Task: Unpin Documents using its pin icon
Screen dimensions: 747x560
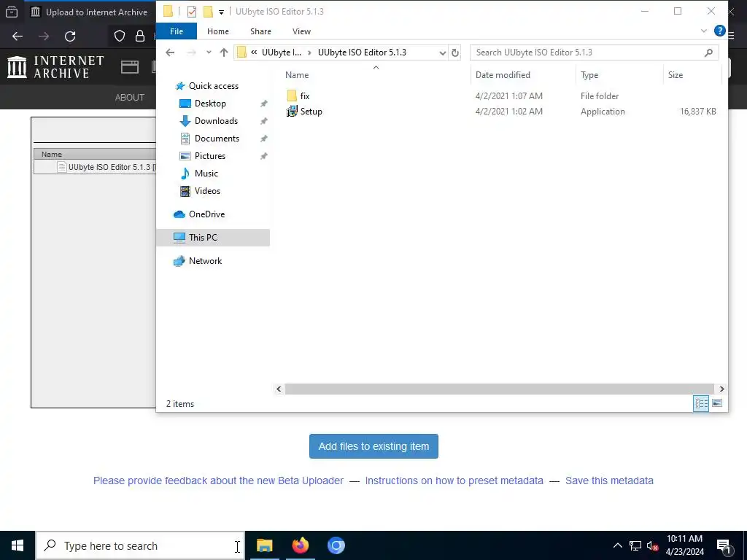Action: click(x=263, y=139)
